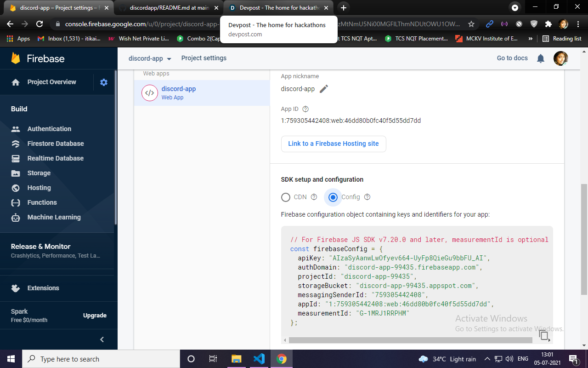Click Project settings breadcrumb
This screenshot has height=368, width=588.
[204, 58]
